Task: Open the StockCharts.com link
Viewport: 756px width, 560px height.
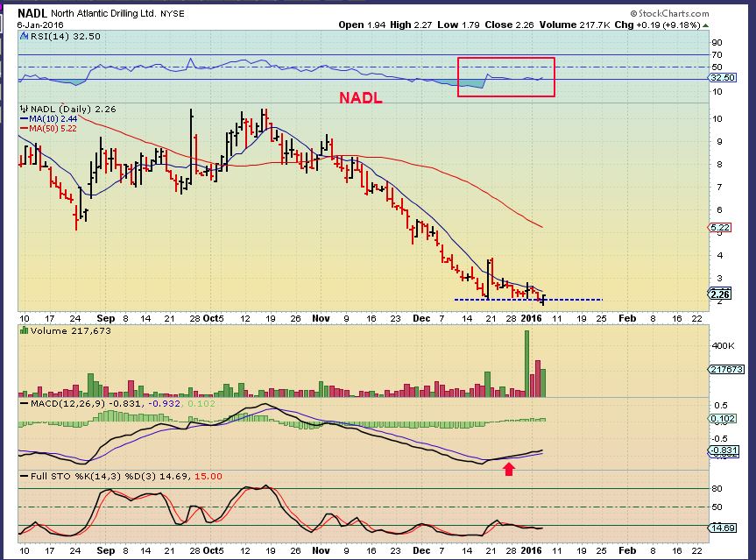Action: tap(669, 13)
